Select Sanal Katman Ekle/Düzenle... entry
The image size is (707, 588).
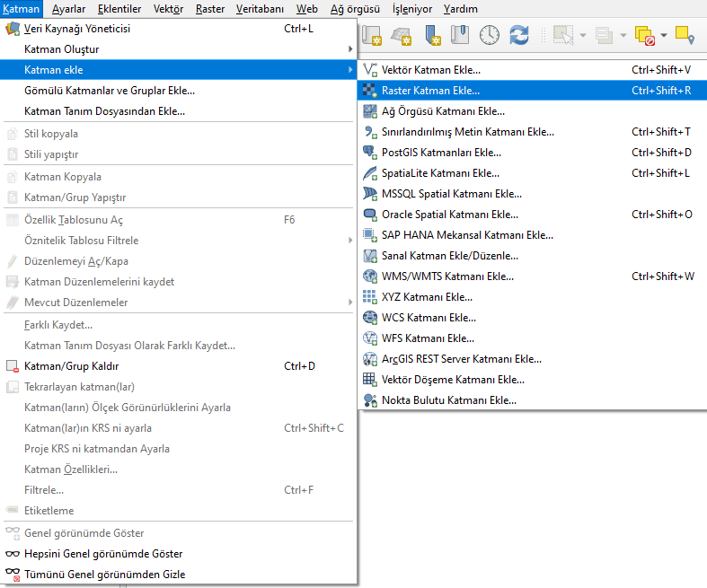(x=532, y=256)
